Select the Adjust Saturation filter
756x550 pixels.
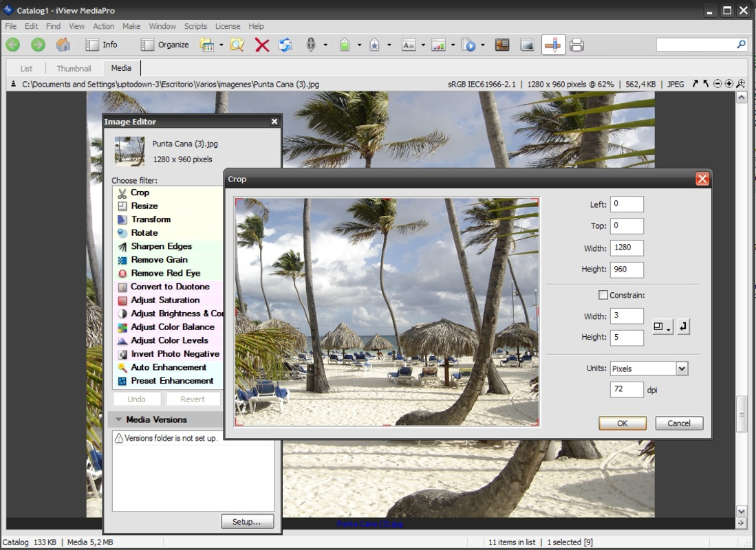pos(168,300)
